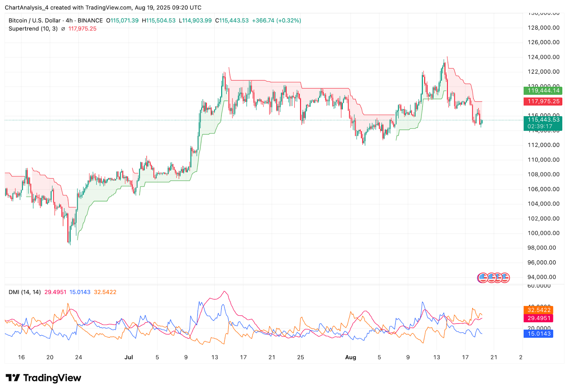The width and height of the screenshot is (569, 392).
Task: Click the "106,000.00" price axis label
Action: 543,189
